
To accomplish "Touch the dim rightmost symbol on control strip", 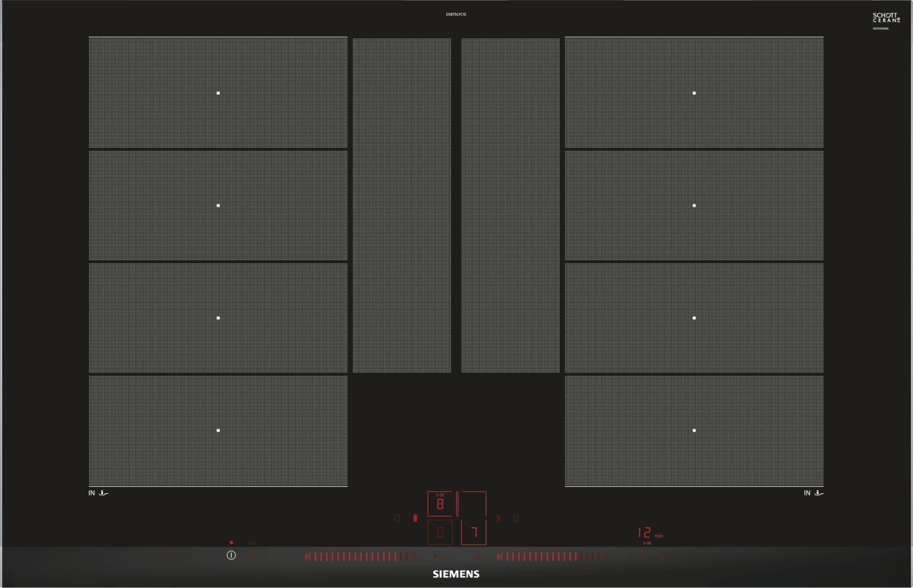I will click(662, 556).
